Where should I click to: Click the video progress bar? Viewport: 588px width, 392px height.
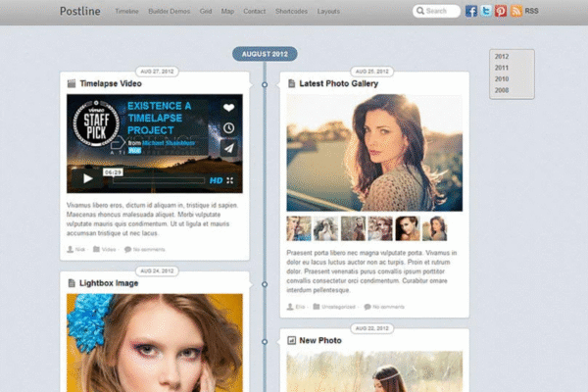click(159, 180)
